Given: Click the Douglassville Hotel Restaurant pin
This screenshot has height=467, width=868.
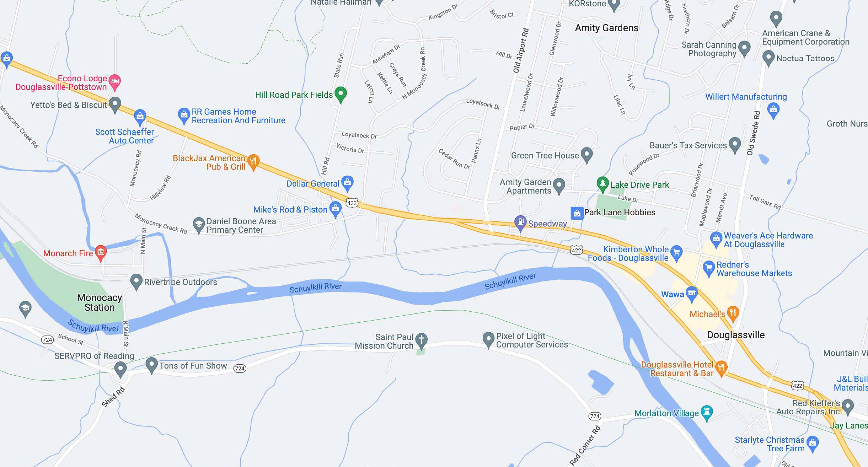Looking at the screenshot, I should (721, 368).
